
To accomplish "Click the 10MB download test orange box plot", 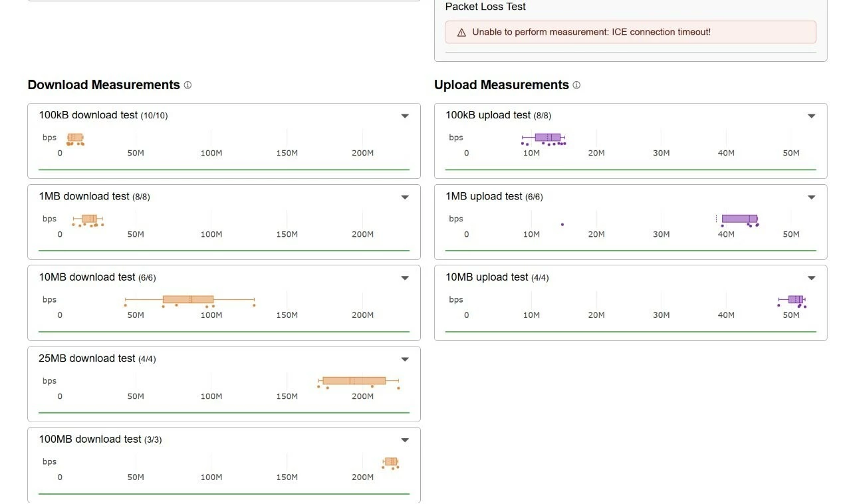I will pyautogui.click(x=188, y=299).
